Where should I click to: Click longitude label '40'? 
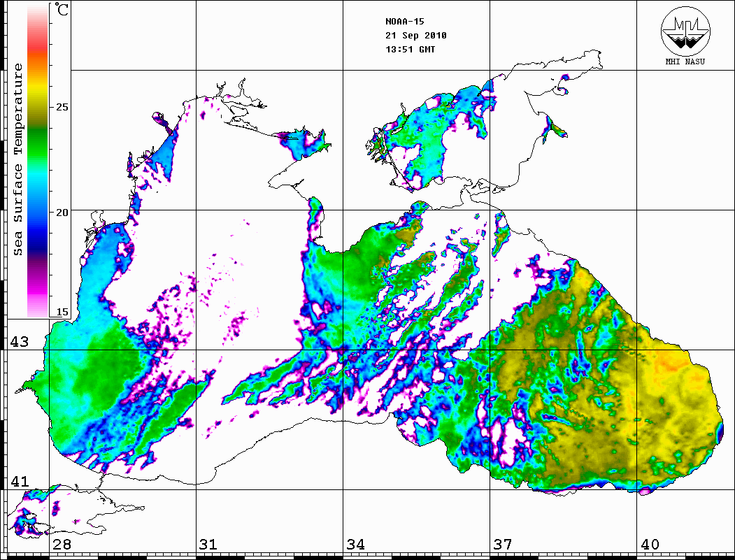[650, 544]
